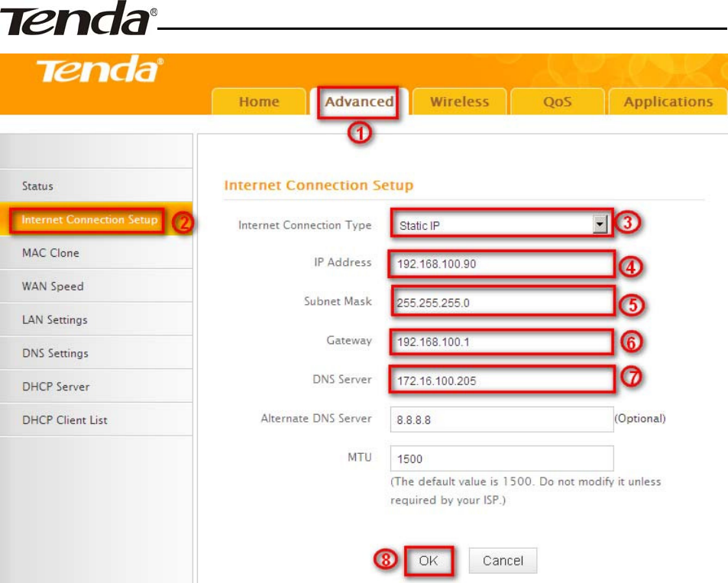Screen dimensions: 728x583
Task: Click the 'Internet Connection Type' label
Action: click(305, 225)
